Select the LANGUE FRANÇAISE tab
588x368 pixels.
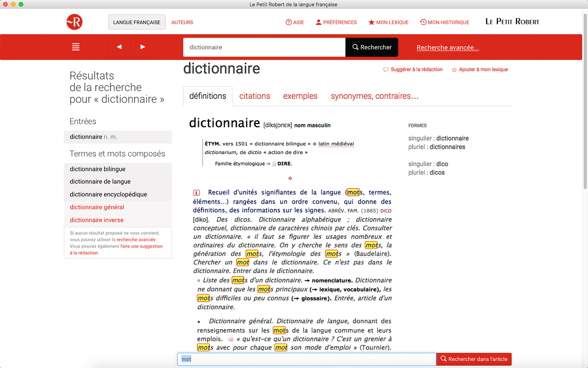tap(137, 22)
